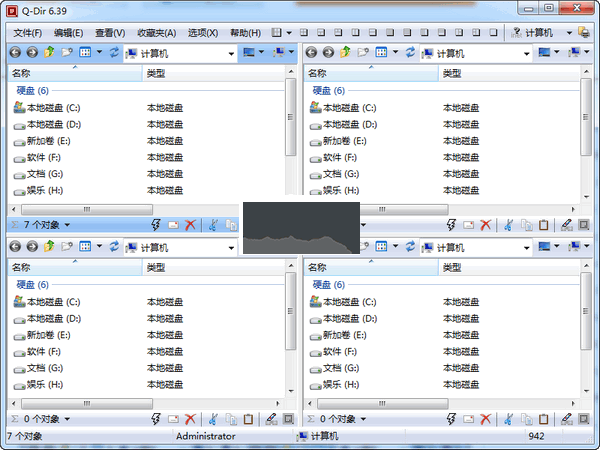Go up a folder in top-left pane
This screenshot has height=450, width=600.
click(x=49, y=52)
